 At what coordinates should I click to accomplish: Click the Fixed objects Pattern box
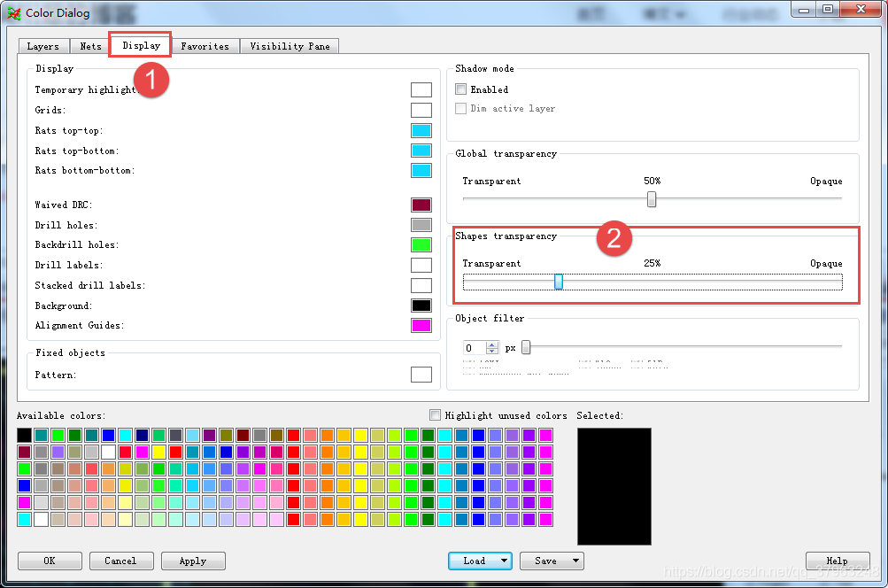click(x=421, y=375)
